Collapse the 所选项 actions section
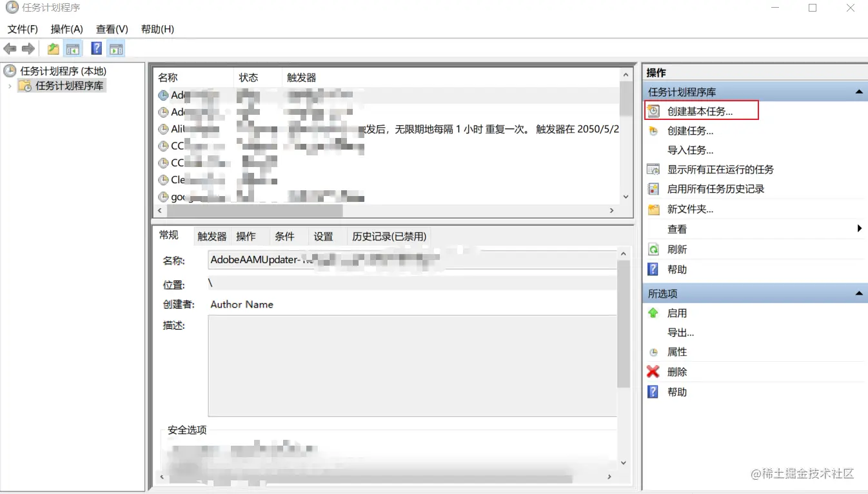The image size is (868, 494). click(859, 293)
